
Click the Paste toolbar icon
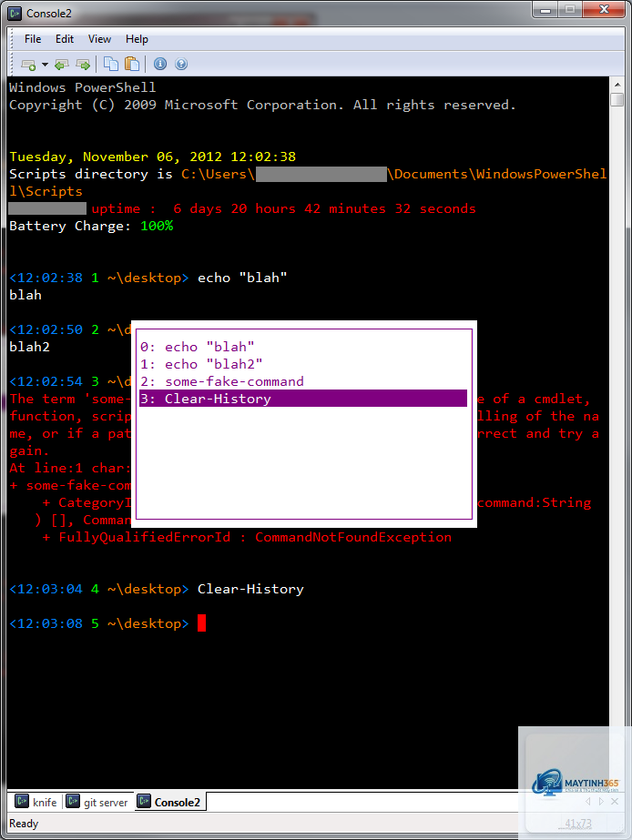coord(132,65)
